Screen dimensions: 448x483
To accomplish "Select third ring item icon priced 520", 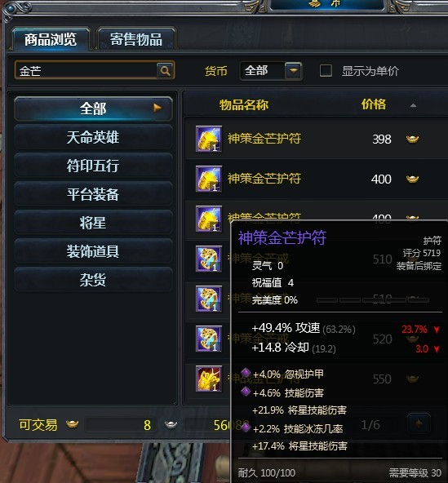I will coord(209,339).
